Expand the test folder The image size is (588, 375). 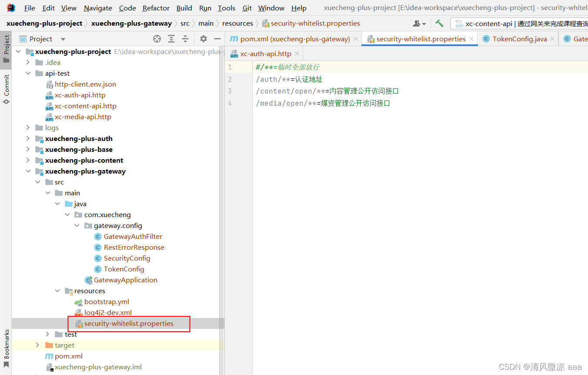tap(48, 334)
